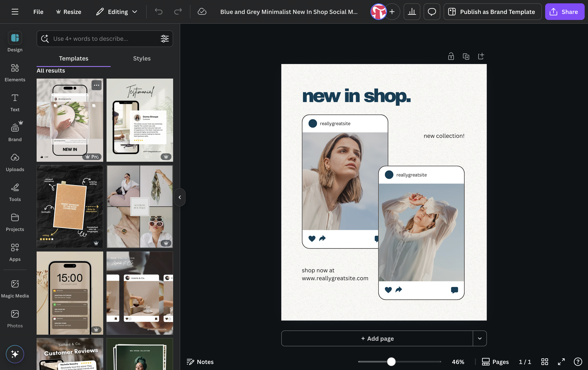
Task: Toggle the Pages thumbnail strip
Action: pyautogui.click(x=495, y=362)
